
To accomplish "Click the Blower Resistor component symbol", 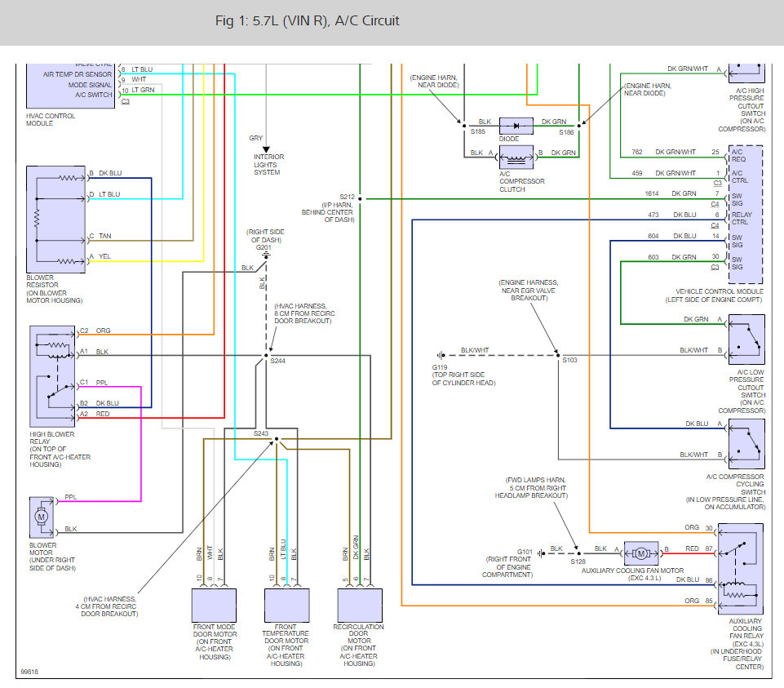I will pyautogui.click(x=56, y=220).
